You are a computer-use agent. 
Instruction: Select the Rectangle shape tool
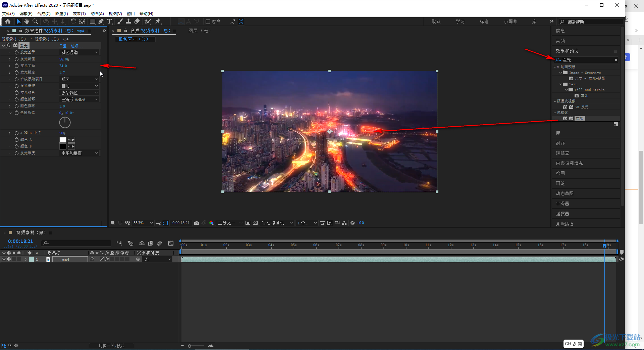pos(93,21)
